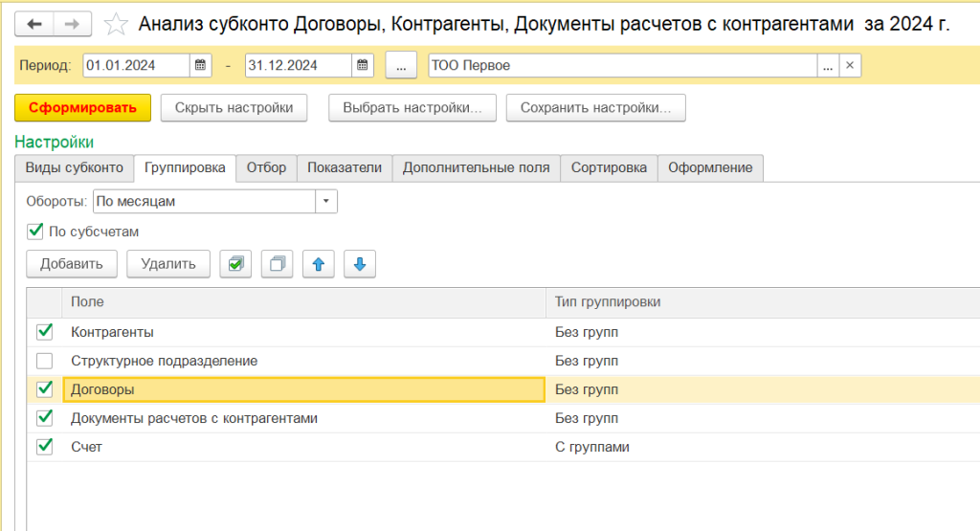Expand the Обороты dropdown list
The width and height of the screenshot is (980, 531).
pos(326,202)
